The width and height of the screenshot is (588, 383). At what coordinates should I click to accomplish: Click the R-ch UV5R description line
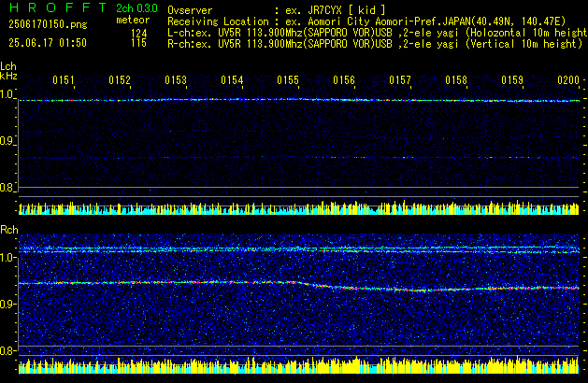[x=375, y=44]
